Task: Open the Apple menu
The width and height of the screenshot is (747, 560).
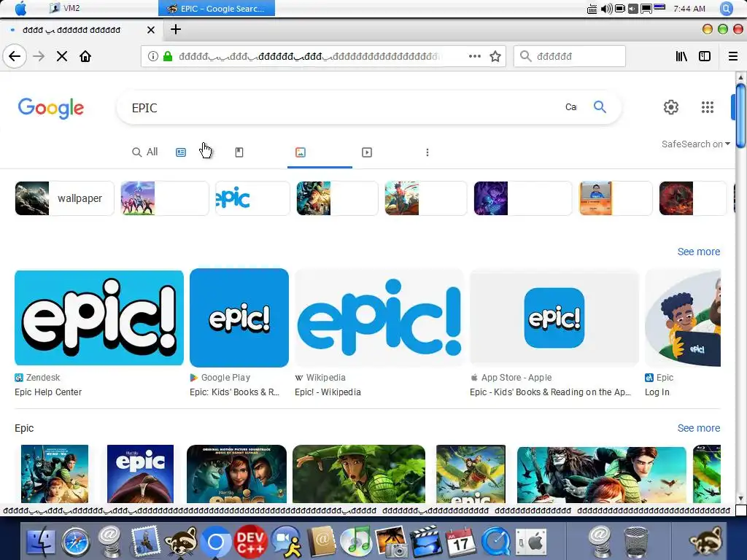Action: (20, 8)
